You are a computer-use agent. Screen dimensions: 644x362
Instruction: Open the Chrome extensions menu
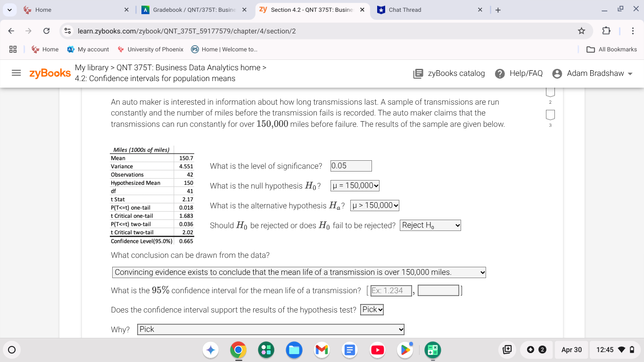[x=606, y=31]
